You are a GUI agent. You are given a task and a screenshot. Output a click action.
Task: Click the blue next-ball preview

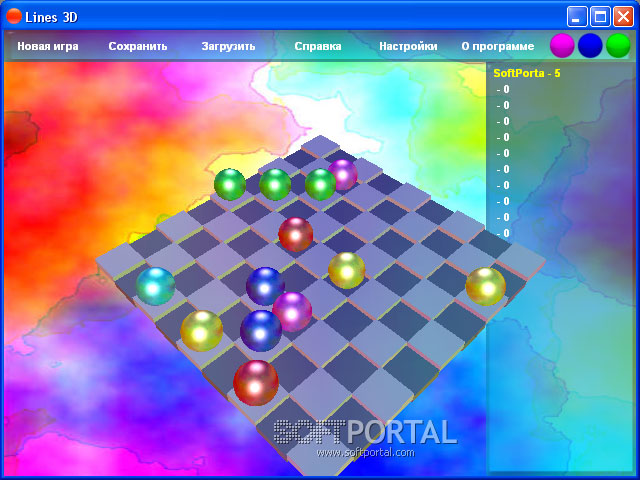pyautogui.click(x=590, y=45)
